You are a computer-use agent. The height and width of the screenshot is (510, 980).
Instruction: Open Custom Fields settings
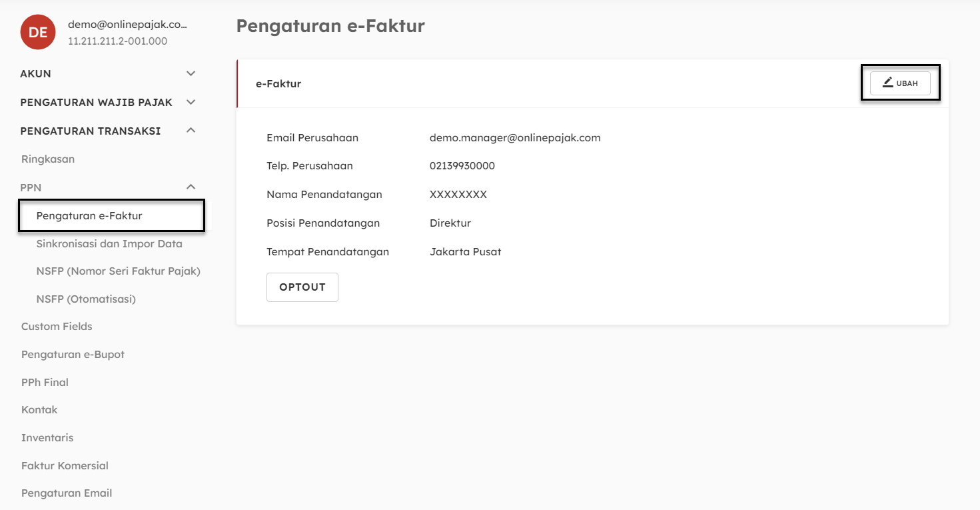click(x=57, y=327)
